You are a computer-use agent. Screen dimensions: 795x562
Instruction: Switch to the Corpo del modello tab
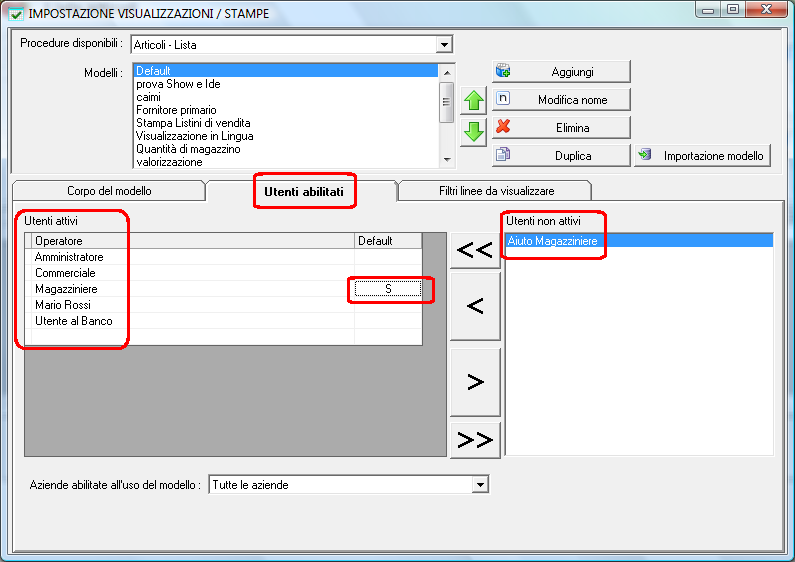(109, 191)
